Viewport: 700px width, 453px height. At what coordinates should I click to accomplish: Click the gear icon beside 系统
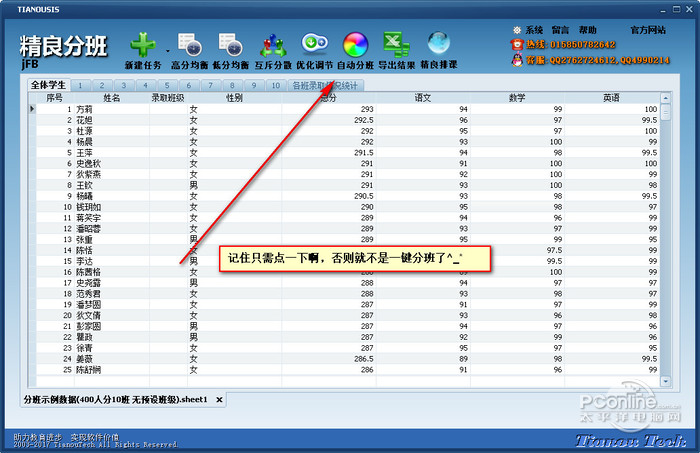click(517, 30)
